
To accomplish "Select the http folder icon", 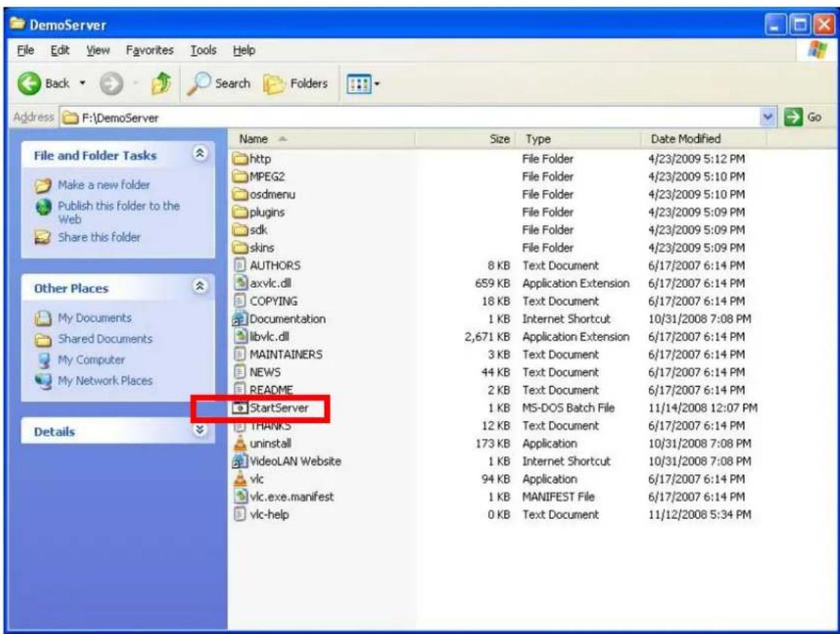I will (240, 159).
